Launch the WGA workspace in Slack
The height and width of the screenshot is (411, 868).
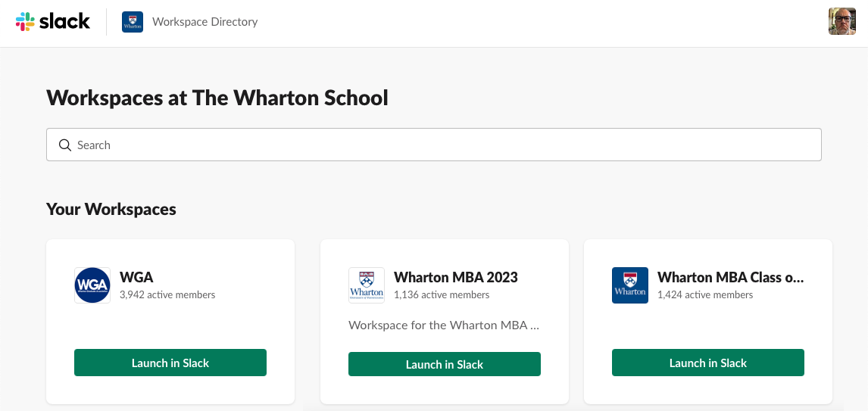click(x=170, y=363)
